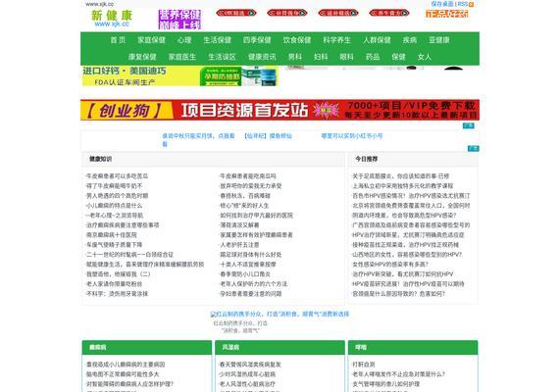Open article 老年人保护听力的六个方法
The image size is (560, 392).
point(253,284)
